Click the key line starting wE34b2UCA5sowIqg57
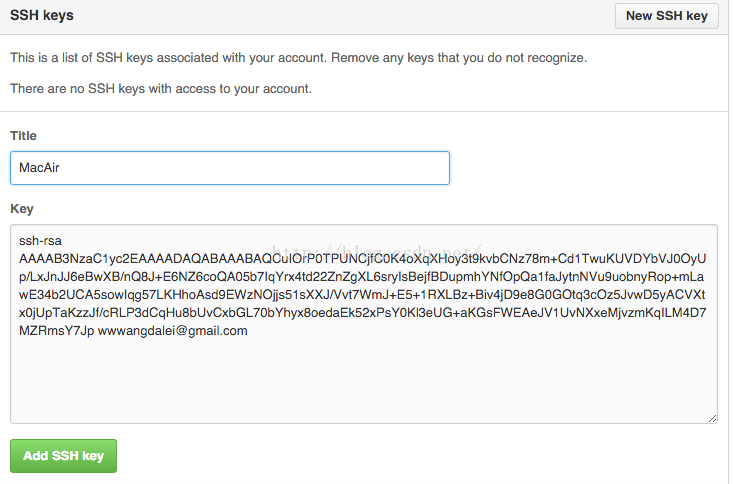 point(362,295)
